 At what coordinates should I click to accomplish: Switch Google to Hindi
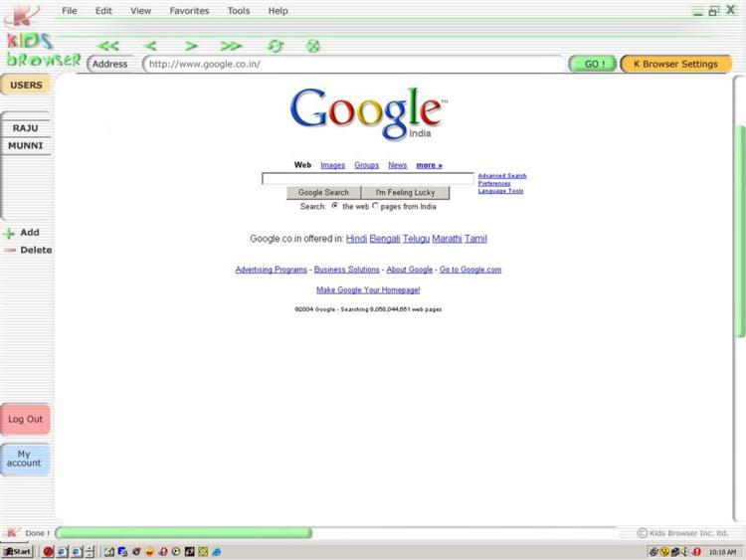point(356,239)
